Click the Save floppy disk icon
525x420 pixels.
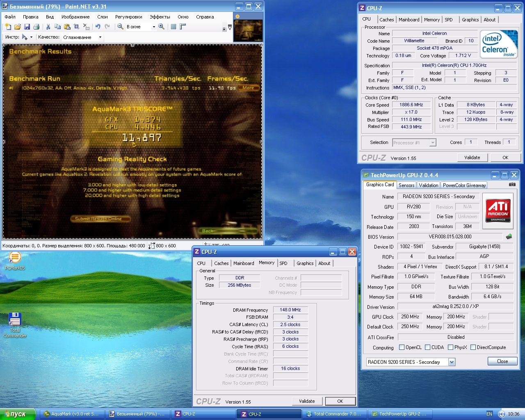tap(27, 27)
